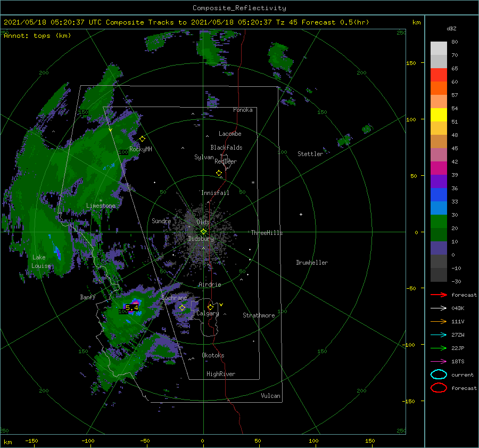Select the cyan 27ZW track arrow
Screen dimensions: 479x448
point(439,335)
